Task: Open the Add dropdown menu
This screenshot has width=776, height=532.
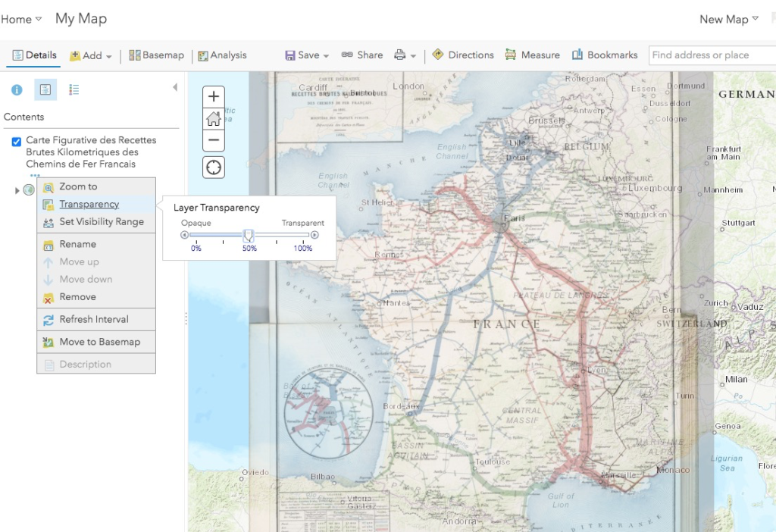Action: coord(91,56)
